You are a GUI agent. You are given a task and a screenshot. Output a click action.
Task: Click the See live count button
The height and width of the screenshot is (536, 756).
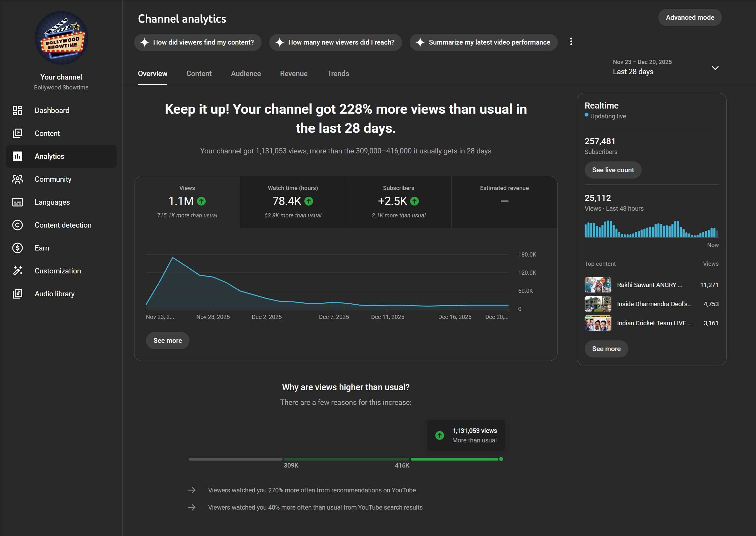coord(613,170)
